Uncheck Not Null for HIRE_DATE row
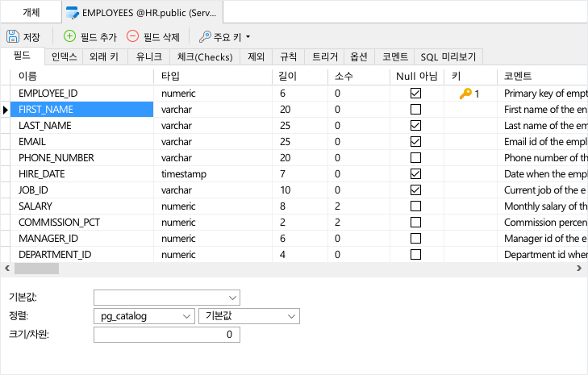 coord(415,174)
